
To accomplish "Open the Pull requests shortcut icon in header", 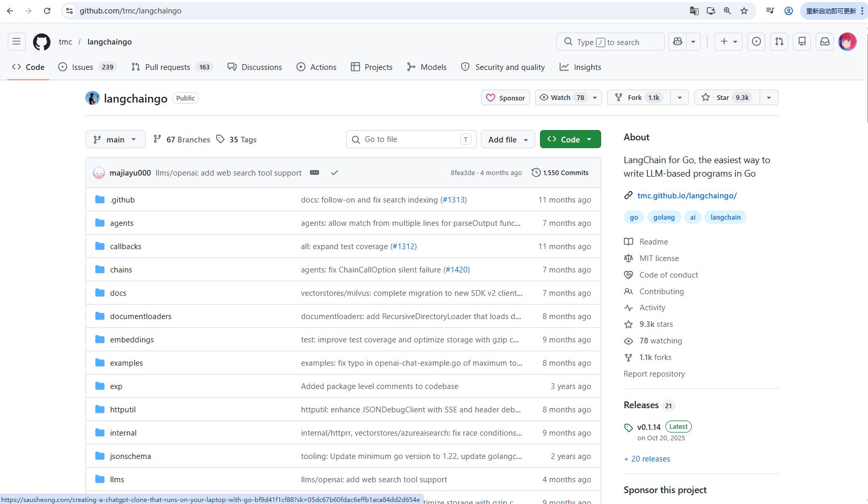I will tap(779, 41).
